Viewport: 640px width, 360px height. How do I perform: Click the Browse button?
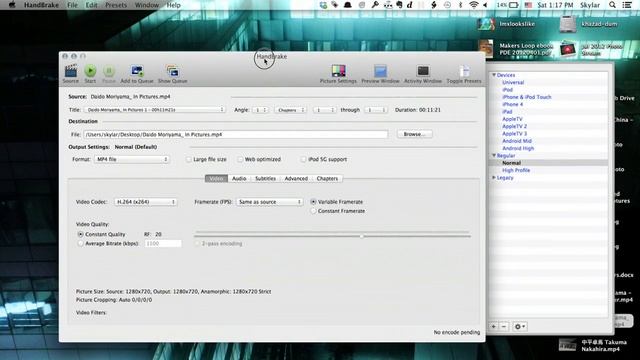(x=414, y=134)
